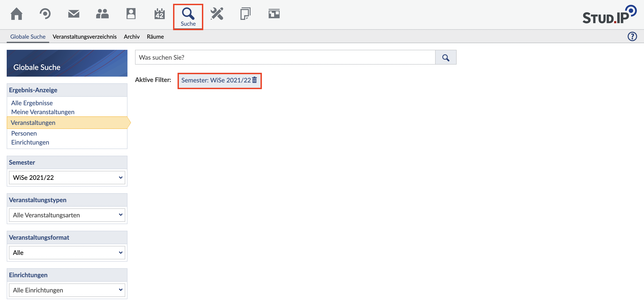Expand the Veranstaltungsformat Alle dropdown

point(67,253)
